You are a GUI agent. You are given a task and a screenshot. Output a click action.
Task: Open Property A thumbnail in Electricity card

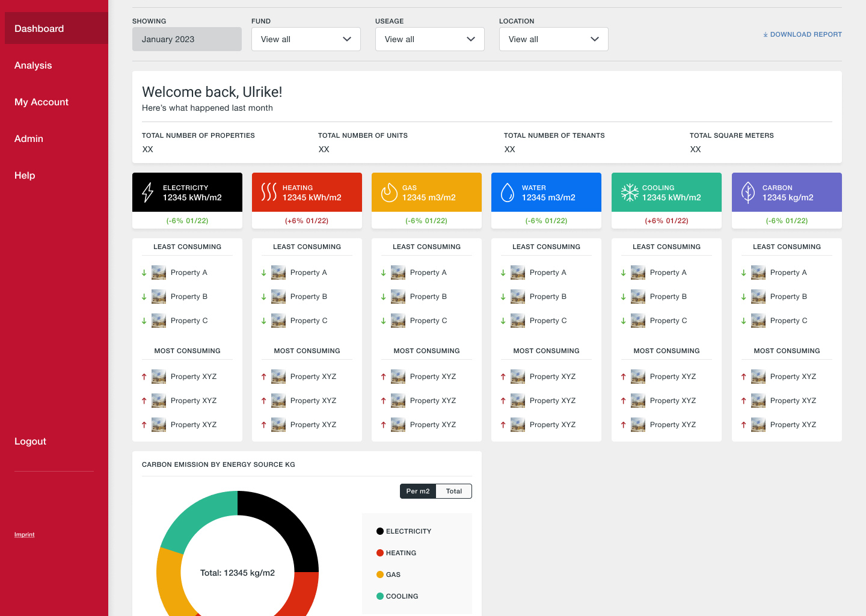tap(159, 273)
